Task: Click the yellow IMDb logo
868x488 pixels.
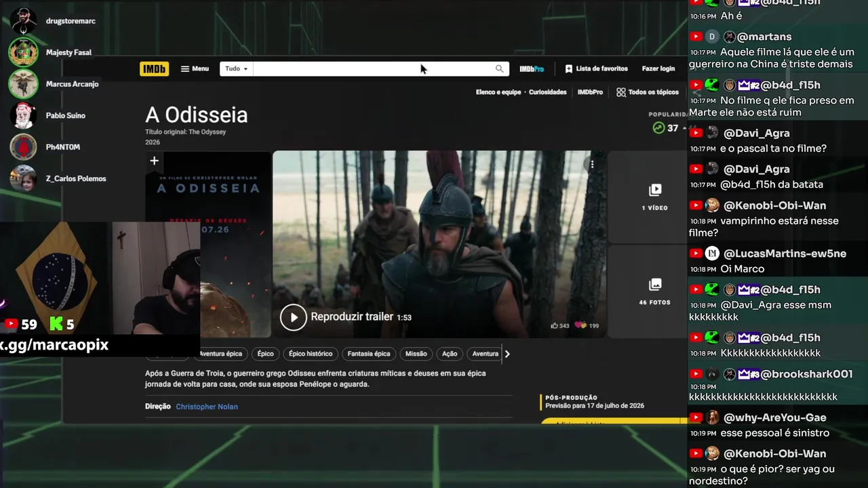Action: point(154,68)
